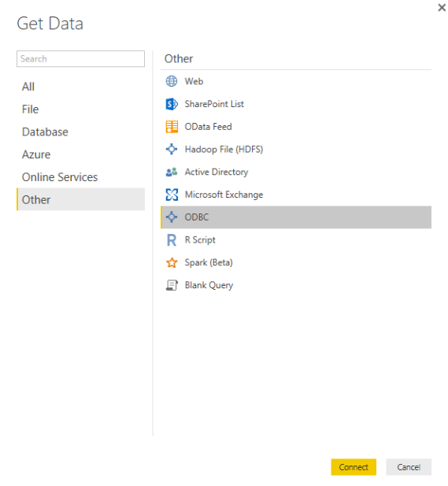The image size is (448, 486).
Task: Select the All category
Action: point(80,87)
